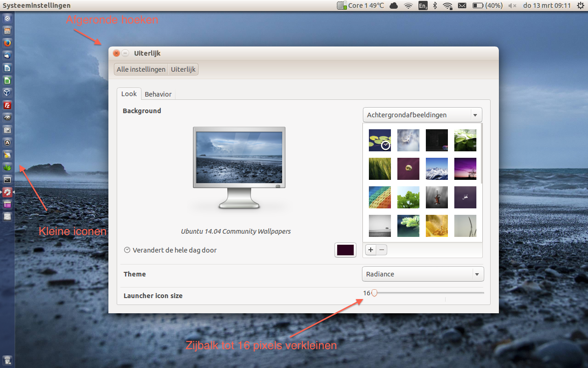The image size is (588, 368).
Task: Open the power cog session menu
Action: coord(581,6)
